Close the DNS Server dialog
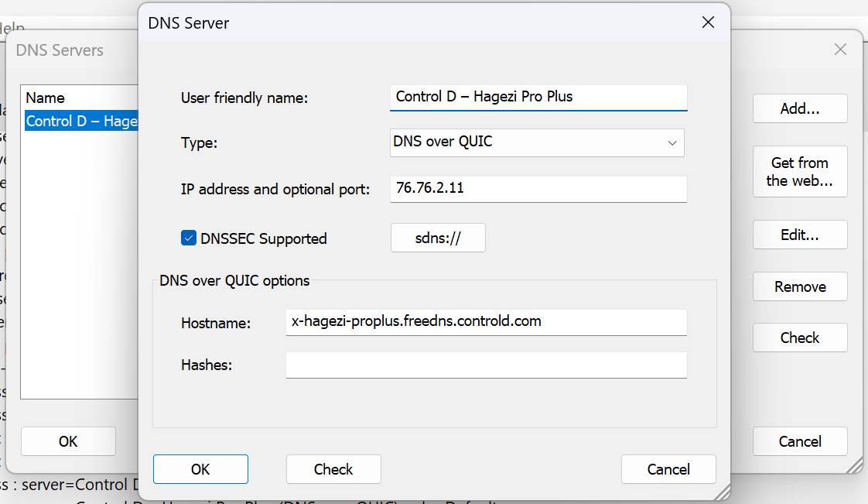 click(x=707, y=22)
